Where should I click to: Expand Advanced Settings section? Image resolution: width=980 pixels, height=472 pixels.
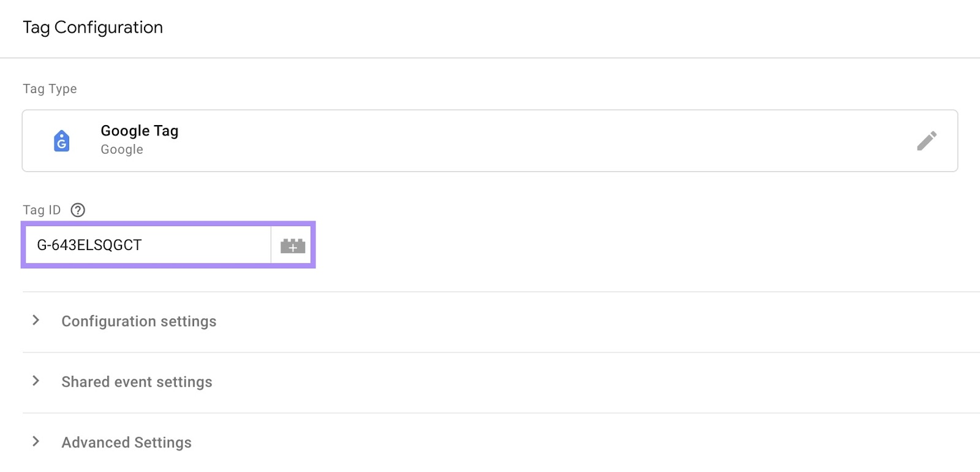pos(126,442)
